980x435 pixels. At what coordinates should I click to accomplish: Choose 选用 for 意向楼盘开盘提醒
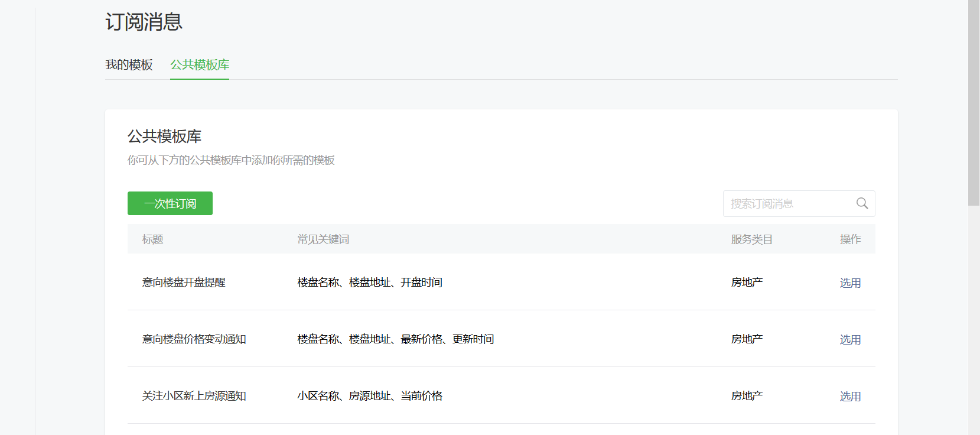(850, 283)
